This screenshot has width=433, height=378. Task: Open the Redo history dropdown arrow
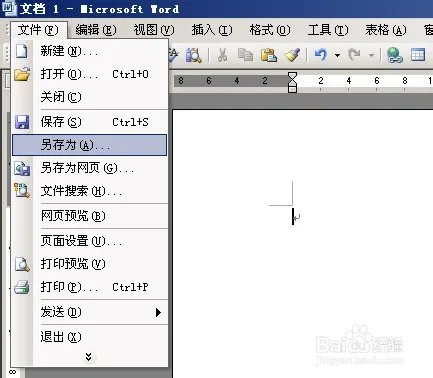(371, 55)
